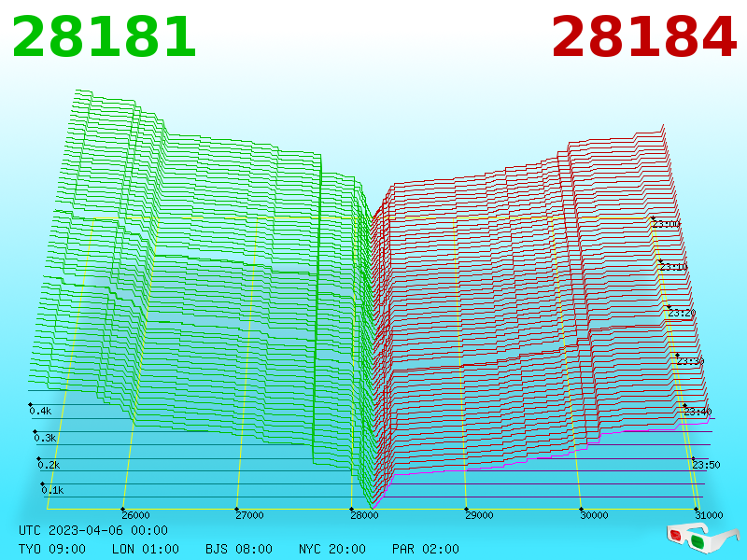747x560 pixels.
Task: Click the red ask price 28184
Action: coord(644,37)
